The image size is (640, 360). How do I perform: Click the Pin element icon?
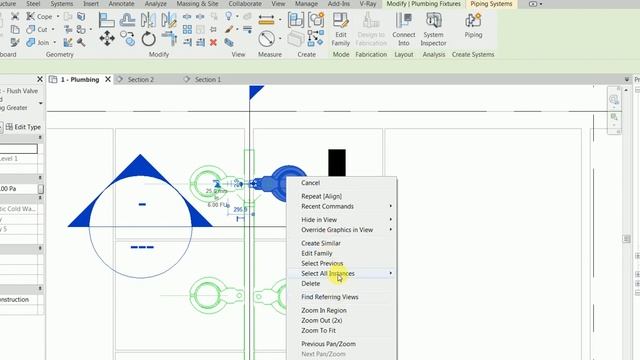[x=213, y=29]
